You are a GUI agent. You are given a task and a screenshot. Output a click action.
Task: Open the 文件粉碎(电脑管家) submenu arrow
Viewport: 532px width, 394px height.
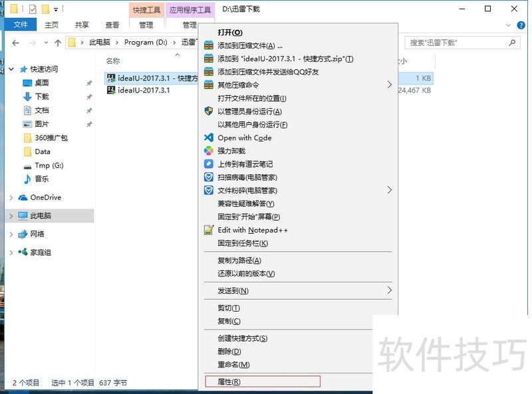click(x=389, y=190)
